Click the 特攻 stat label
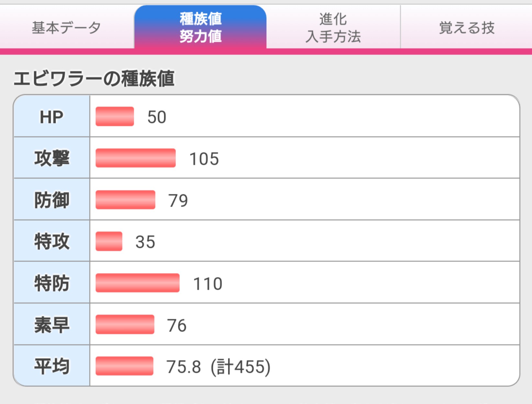Image resolution: width=532 pixels, height=404 pixels. [51, 241]
